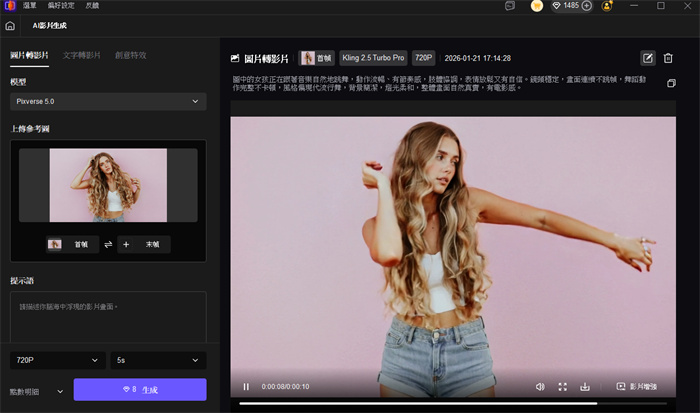Click the purple 生成 generate button
Screen dimensions: 700x413
(x=140, y=389)
